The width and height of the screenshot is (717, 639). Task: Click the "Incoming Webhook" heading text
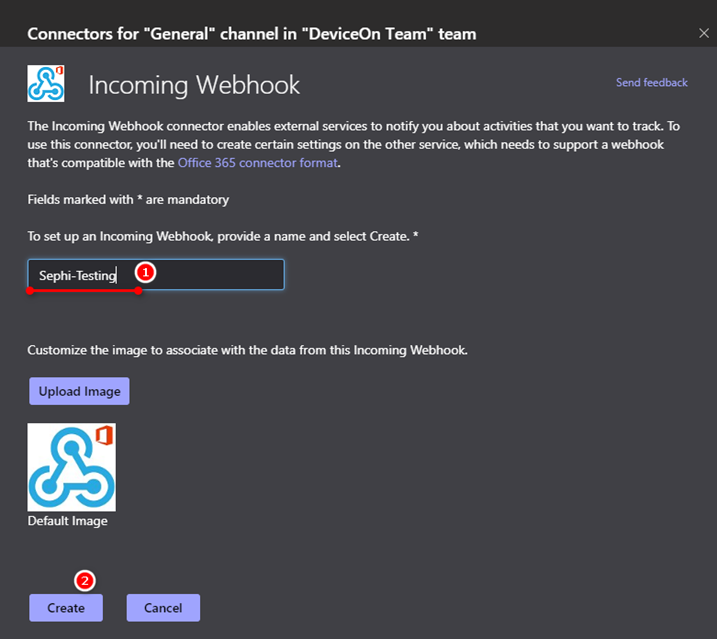click(x=194, y=85)
